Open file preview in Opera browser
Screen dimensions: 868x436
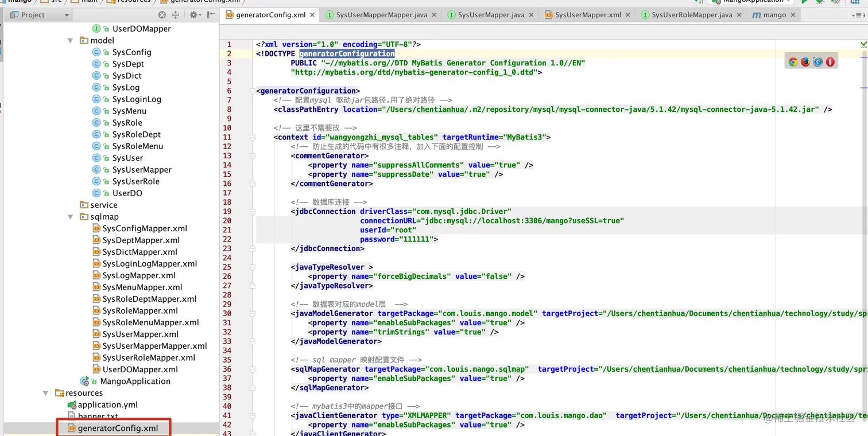click(830, 62)
